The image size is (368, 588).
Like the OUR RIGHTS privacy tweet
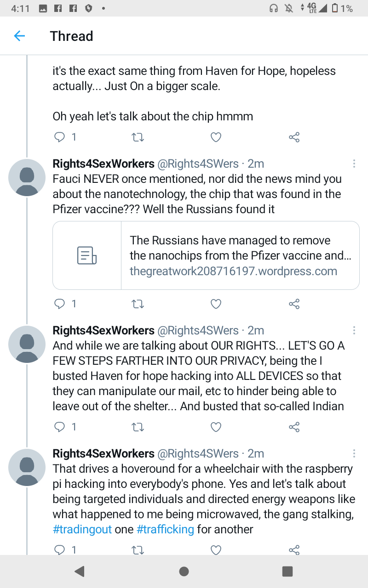tap(216, 427)
